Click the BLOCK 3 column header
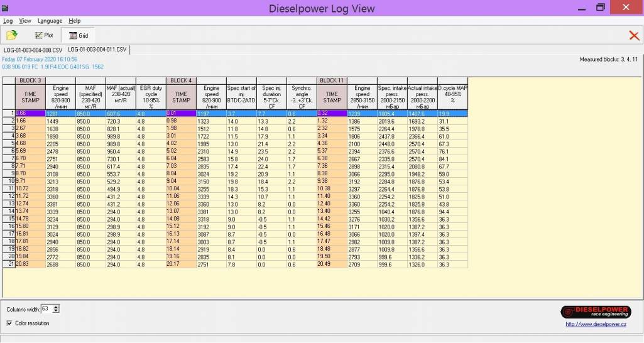 point(30,80)
